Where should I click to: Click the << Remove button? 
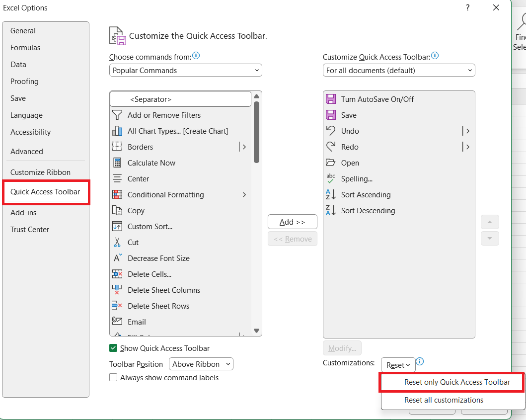(x=292, y=239)
